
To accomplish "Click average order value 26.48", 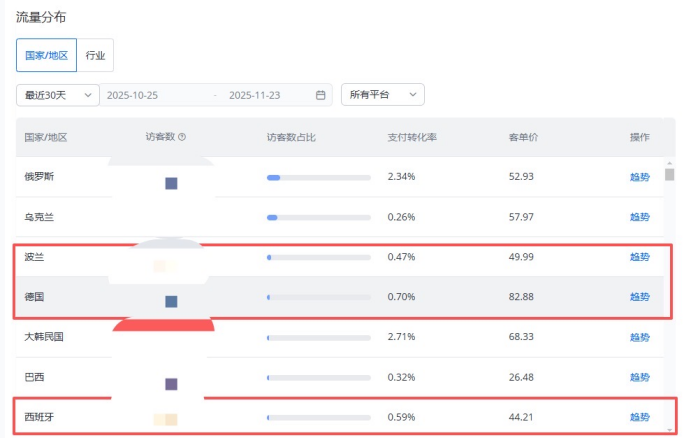I will coord(521,377).
